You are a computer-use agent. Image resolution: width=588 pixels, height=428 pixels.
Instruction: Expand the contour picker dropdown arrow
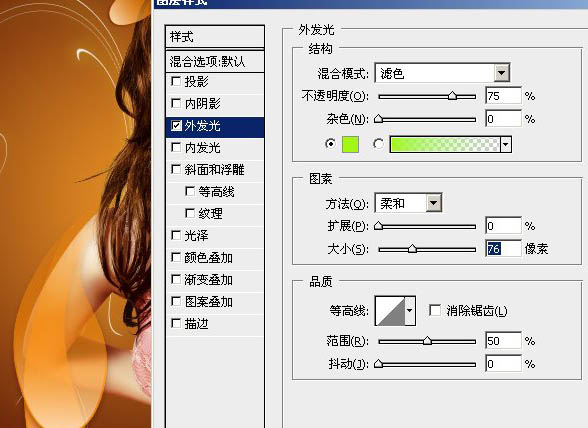tap(410, 311)
